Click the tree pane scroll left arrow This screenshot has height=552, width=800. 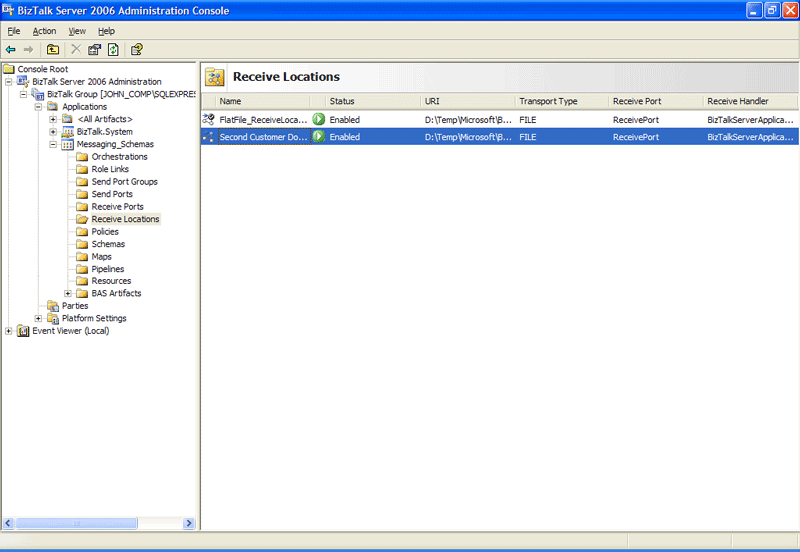pos(8,523)
